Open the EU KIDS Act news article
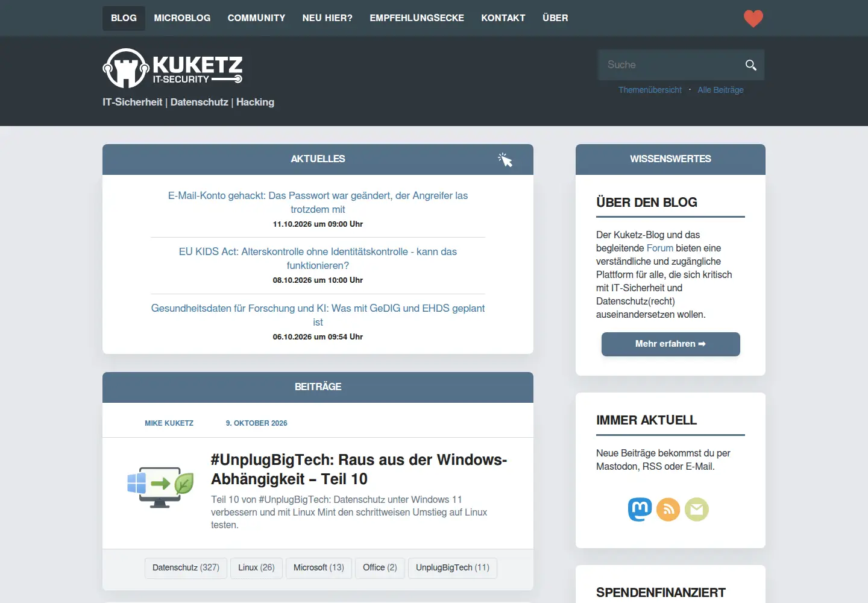This screenshot has height=603, width=868. 318,259
